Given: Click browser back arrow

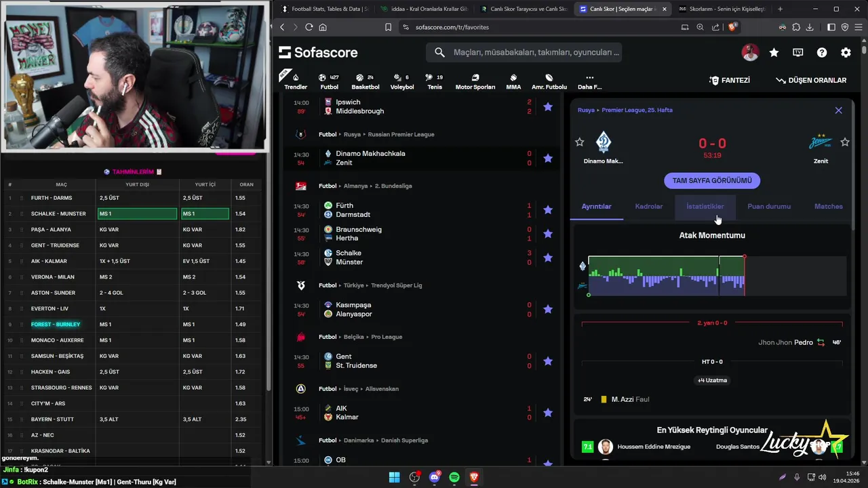Looking at the screenshot, I should (283, 27).
